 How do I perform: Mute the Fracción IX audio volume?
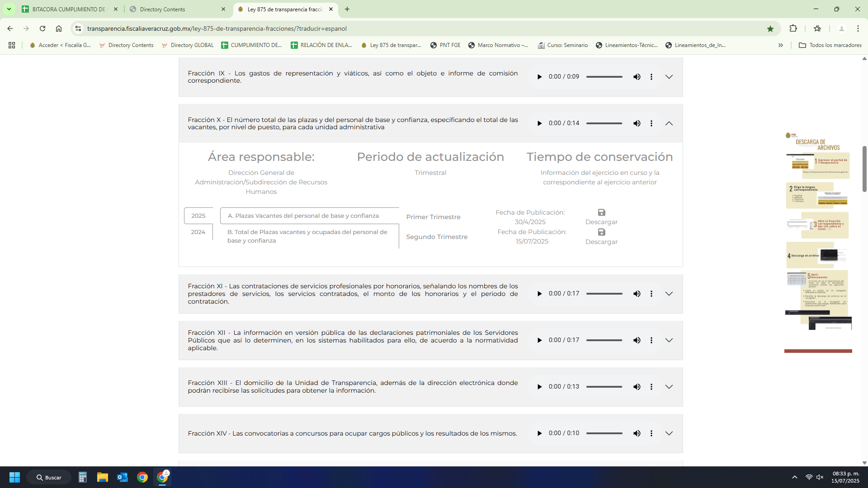coord(637,77)
